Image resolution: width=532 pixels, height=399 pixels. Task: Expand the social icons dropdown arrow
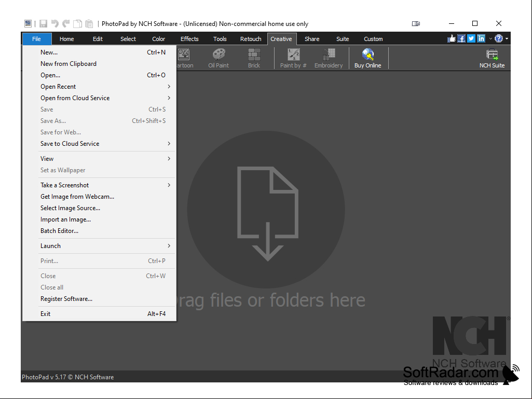(x=490, y=39)
